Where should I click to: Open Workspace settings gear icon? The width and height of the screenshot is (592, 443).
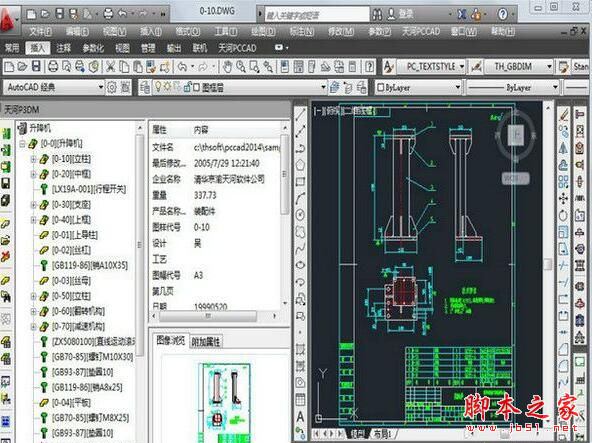[112, 88]
